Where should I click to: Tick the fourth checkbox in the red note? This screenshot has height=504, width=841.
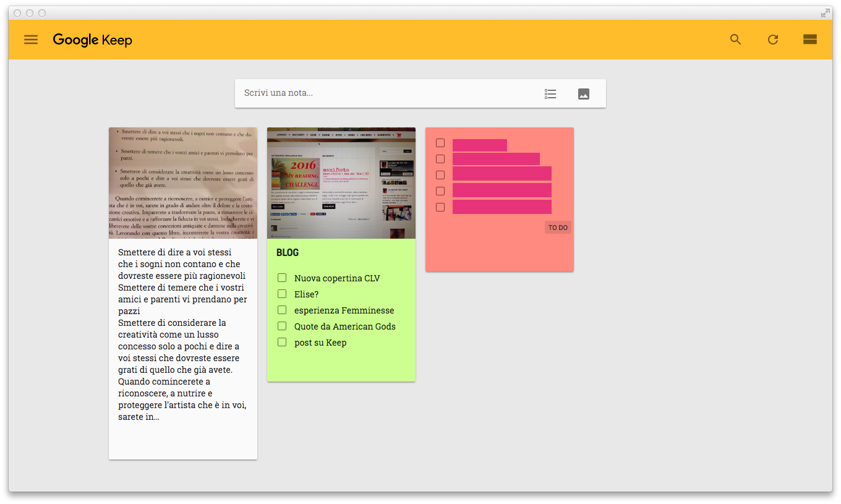[x=440, y=191]
